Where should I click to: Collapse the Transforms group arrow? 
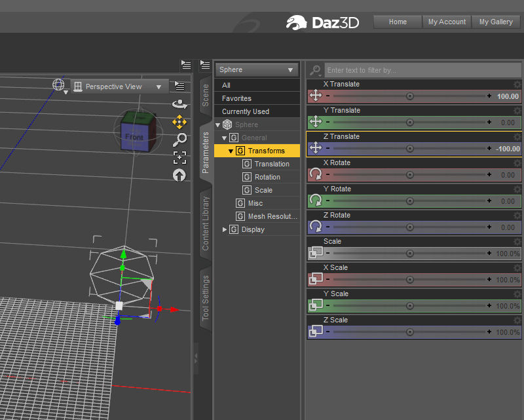click(231, 151)
